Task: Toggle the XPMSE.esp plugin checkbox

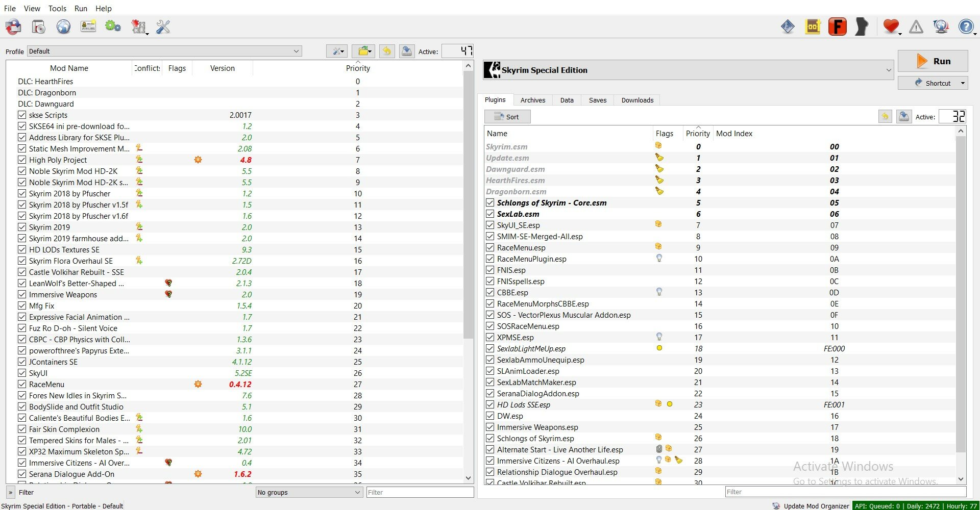Action: 490,338
